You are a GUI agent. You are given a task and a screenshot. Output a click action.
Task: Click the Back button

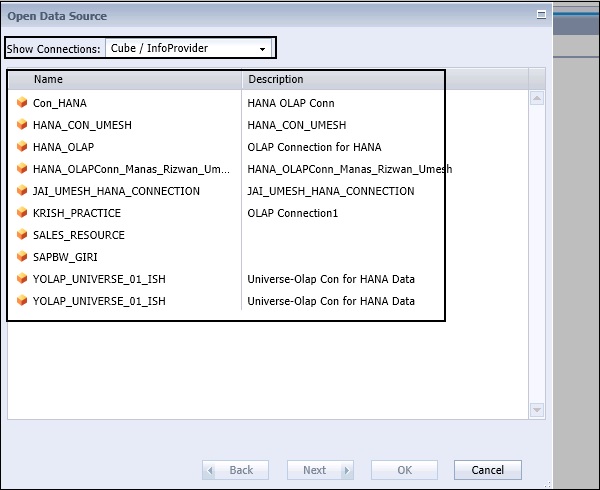point(235,470)
